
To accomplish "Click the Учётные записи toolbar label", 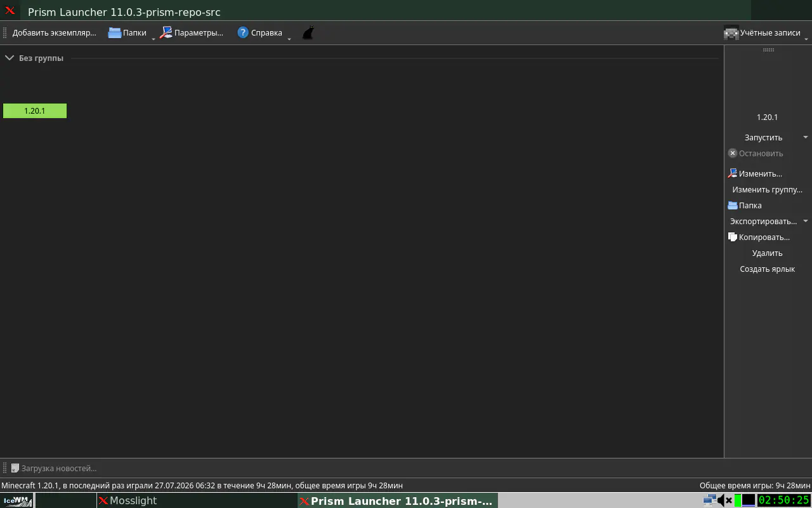I will coord(770,32).
